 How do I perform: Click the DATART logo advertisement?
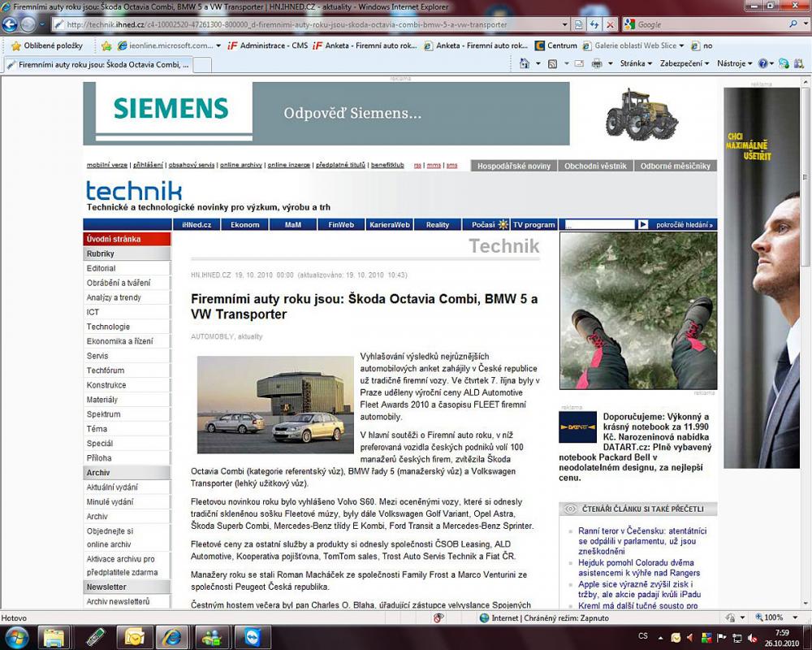point(577,427)
